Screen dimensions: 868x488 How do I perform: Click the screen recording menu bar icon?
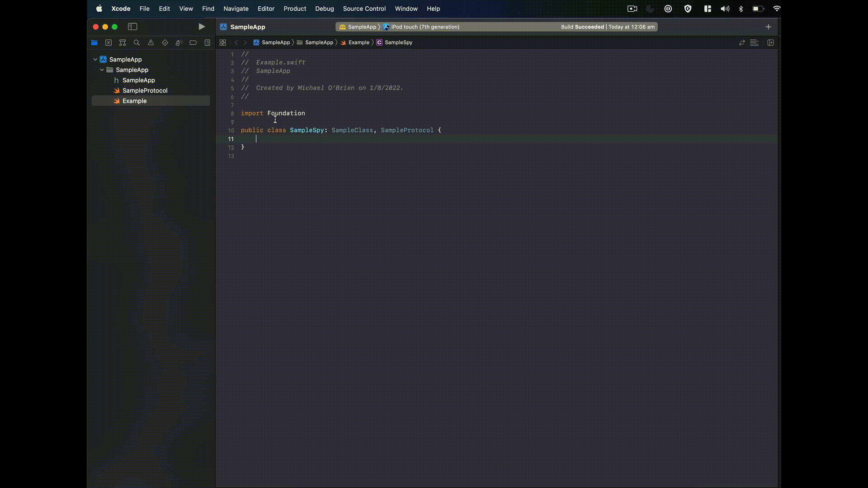632,9
